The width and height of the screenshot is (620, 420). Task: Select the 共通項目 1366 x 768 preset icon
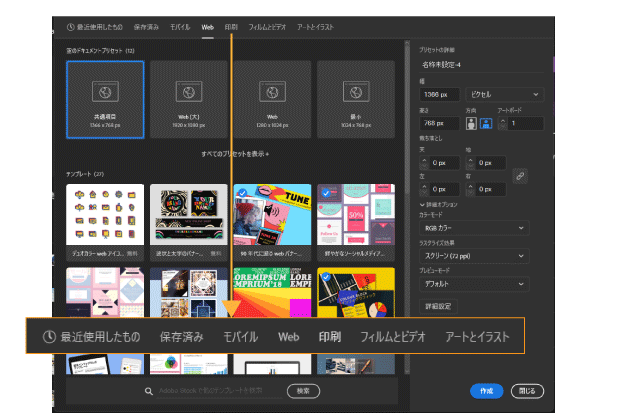[x=104, y=91]
